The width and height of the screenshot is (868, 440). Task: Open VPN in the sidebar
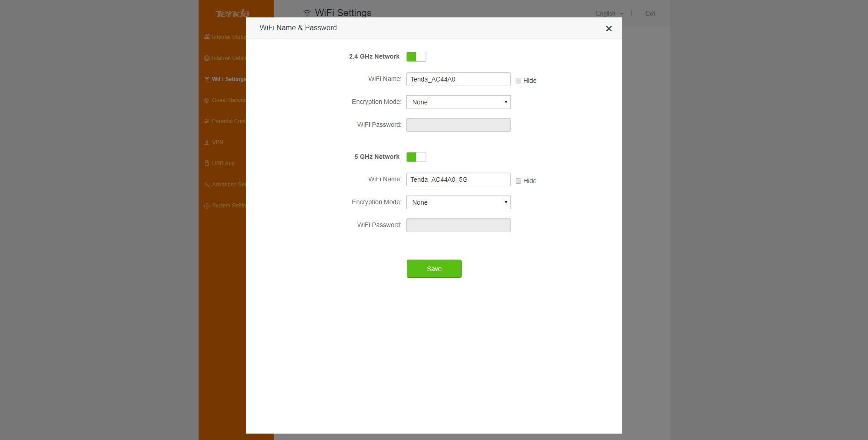214,142
